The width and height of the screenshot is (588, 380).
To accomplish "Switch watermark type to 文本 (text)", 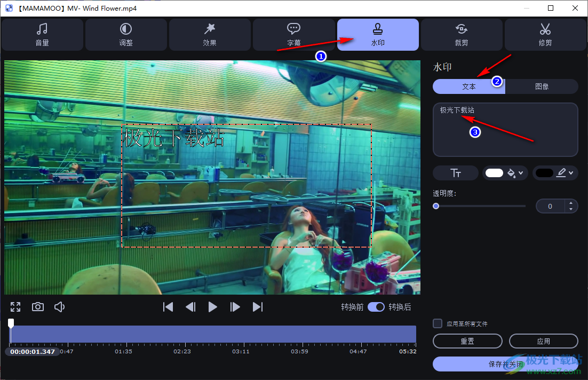I will (x=469, y=86).
